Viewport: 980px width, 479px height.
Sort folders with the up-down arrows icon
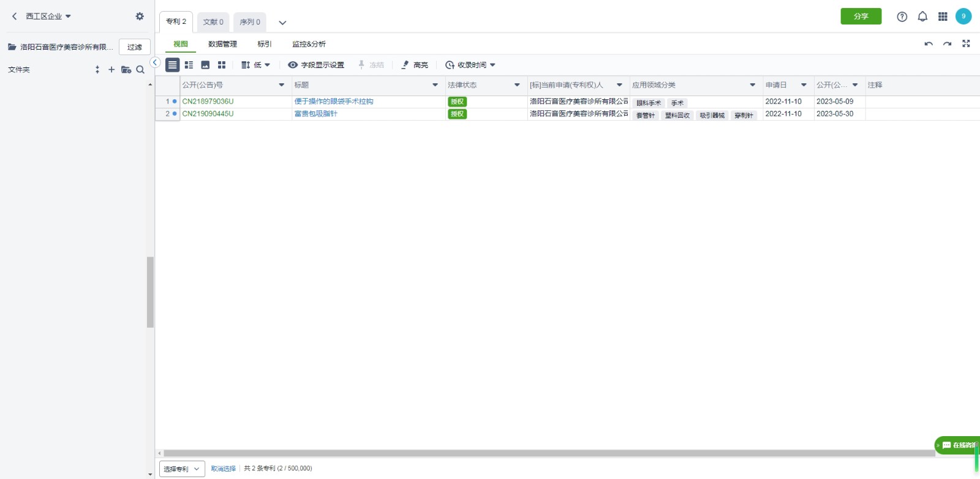point(97,70)
